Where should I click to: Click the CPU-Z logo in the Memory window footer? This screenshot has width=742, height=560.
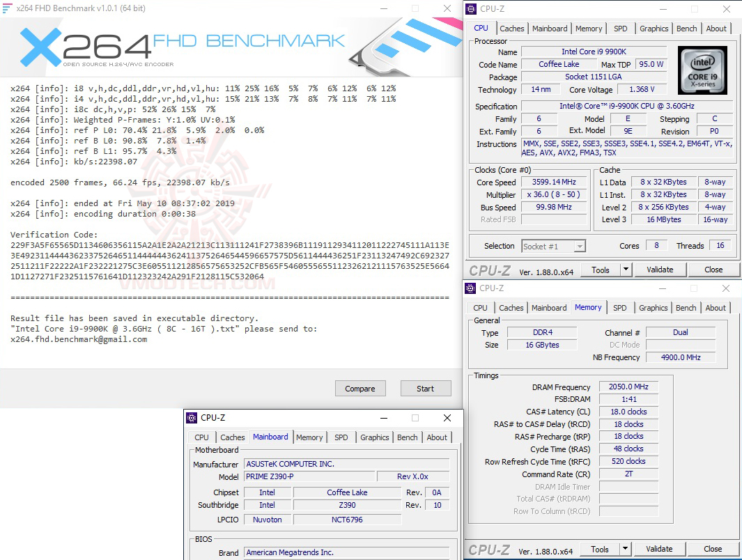click(491, 549)
